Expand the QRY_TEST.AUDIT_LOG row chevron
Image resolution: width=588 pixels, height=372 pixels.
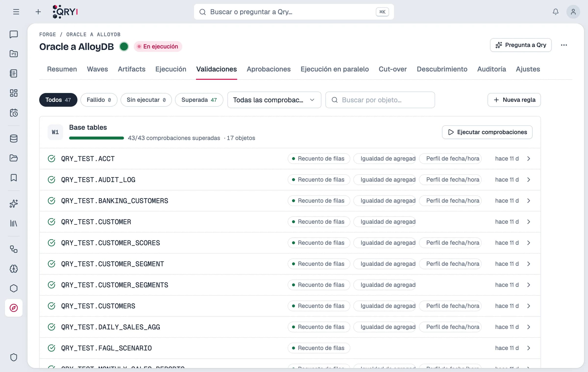point(528,180)
